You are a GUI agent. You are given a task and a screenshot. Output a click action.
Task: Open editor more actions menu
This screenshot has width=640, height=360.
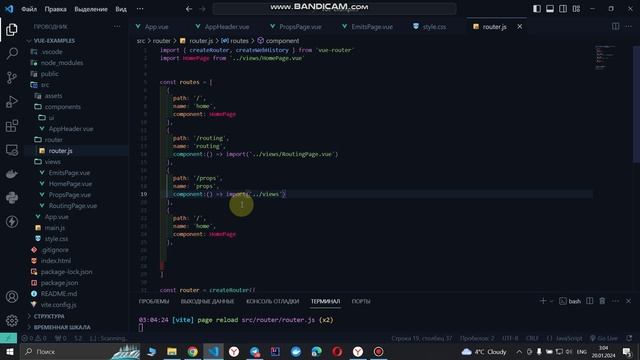click(x=628, y=27)
